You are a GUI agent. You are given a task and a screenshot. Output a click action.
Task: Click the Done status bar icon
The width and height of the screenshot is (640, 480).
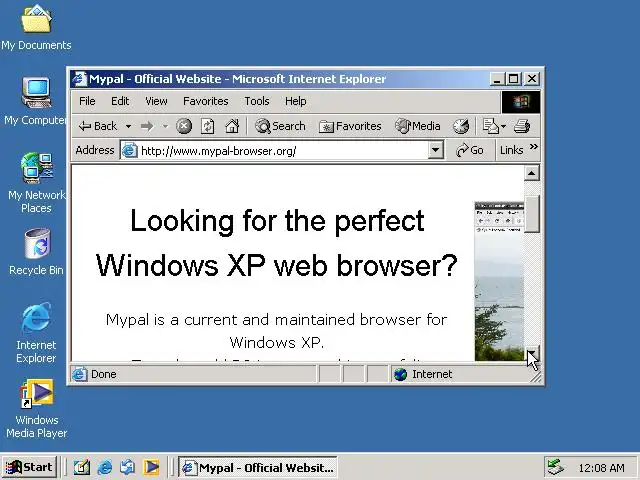click(x=80, y=374)
